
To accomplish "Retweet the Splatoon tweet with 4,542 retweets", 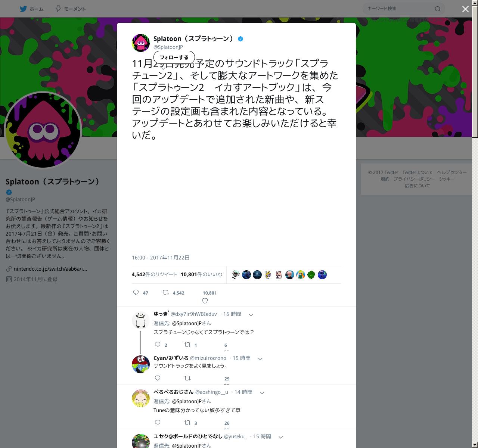I will coord(166,292).
